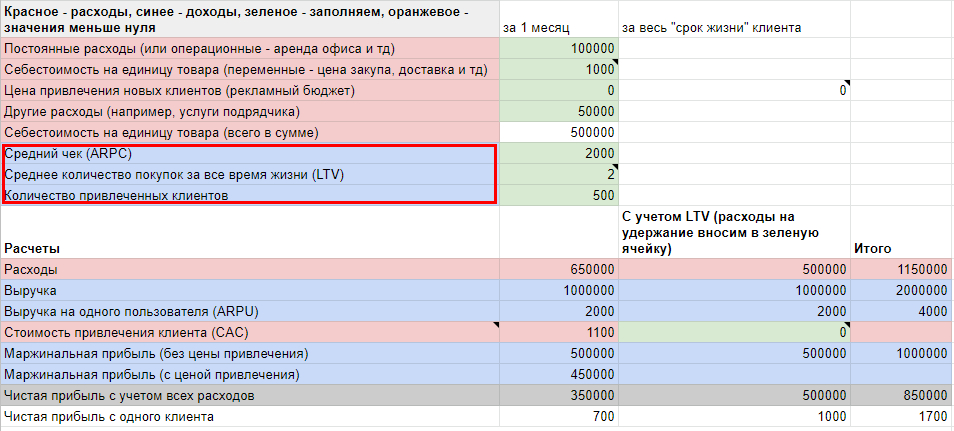Select 'Маржинальная прибыль (без цены привлечения)' label
This screenshot has height=431, width=954.
[x=249, y=353]
